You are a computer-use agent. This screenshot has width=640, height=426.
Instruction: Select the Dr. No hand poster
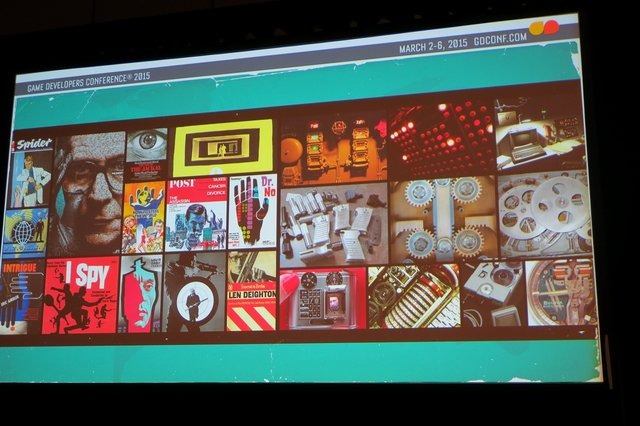pyautogui.click(x=253, y=212)
